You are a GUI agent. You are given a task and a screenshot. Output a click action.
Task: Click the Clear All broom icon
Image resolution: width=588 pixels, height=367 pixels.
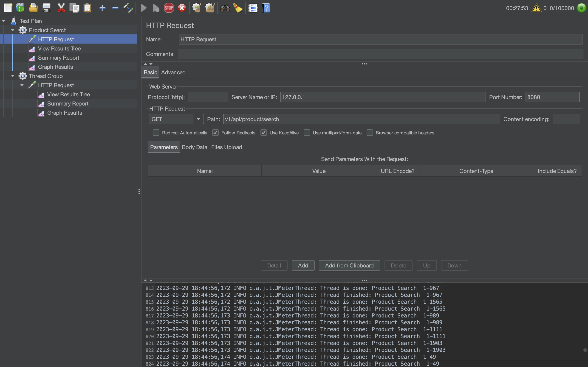(x=210, y=8)
